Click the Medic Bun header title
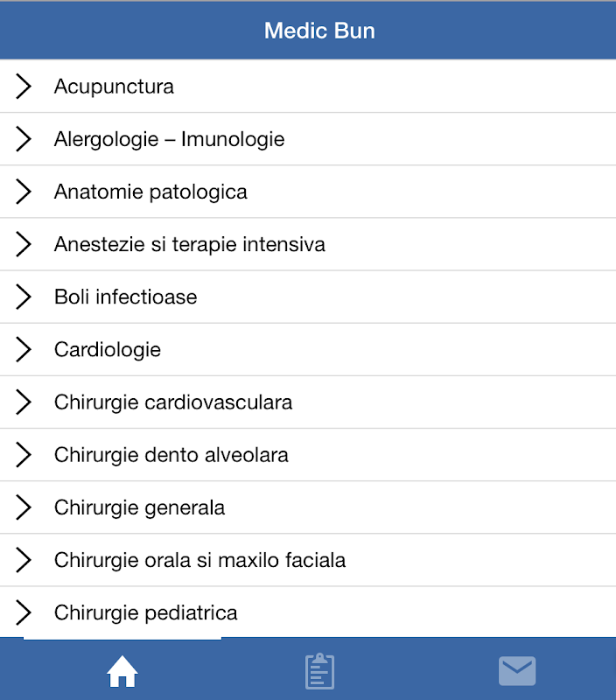 coord(319,31)
